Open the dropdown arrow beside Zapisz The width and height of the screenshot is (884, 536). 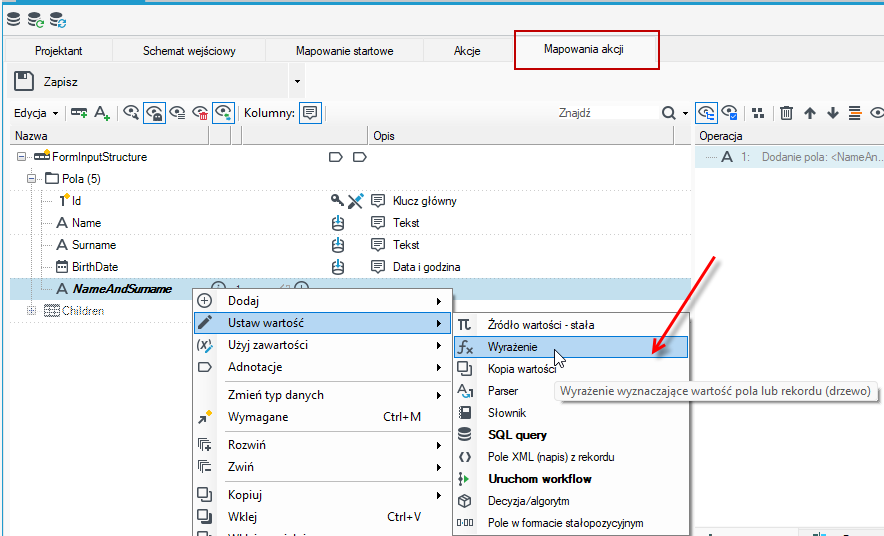click(297, 81)
